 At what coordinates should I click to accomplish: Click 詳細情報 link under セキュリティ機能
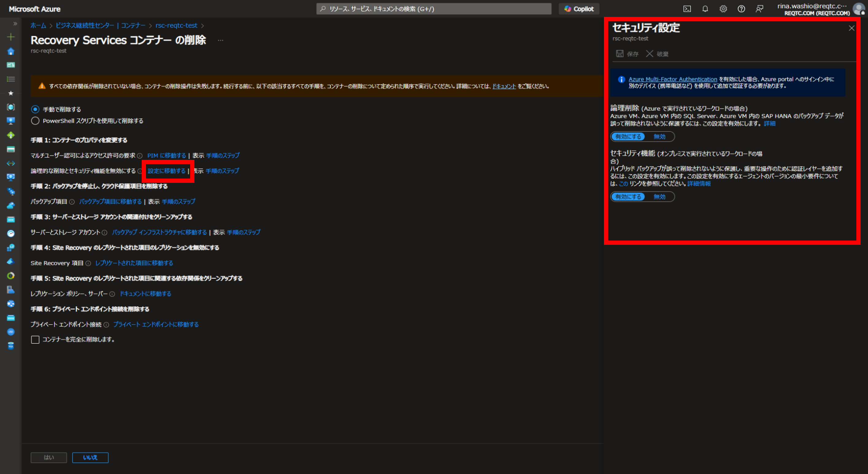(x=699, y=184)
